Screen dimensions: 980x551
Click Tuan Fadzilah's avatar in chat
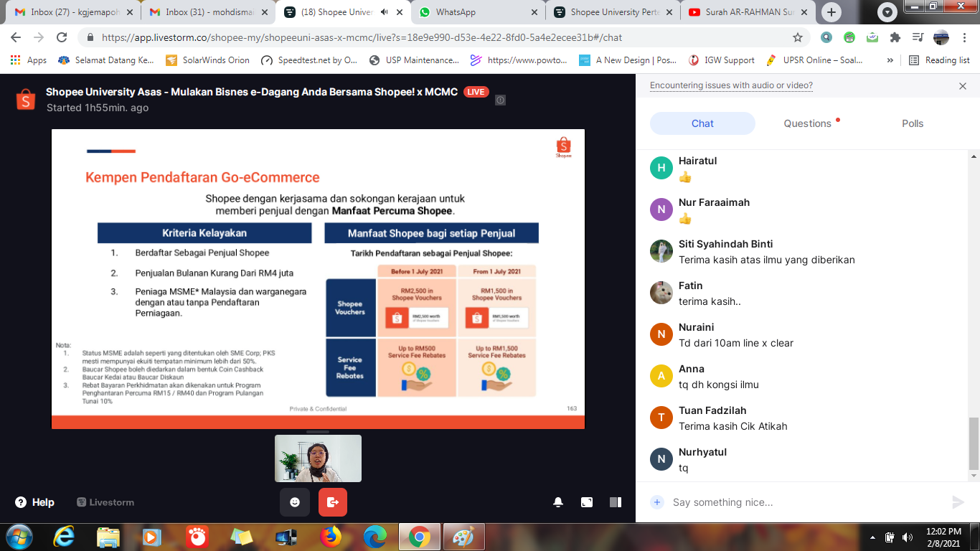[x=661, y=418]
